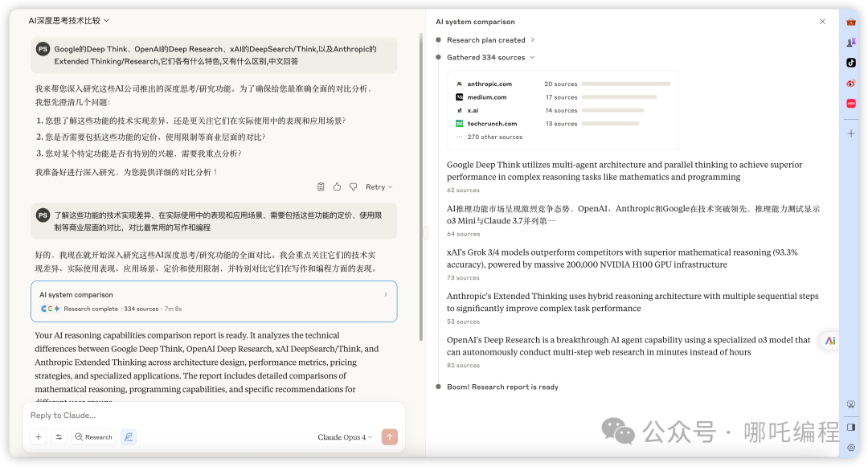Click the Reply to Claude input field
Image resolution: width=868 pixels, height=467 pixels.
(x=214, y=415)
